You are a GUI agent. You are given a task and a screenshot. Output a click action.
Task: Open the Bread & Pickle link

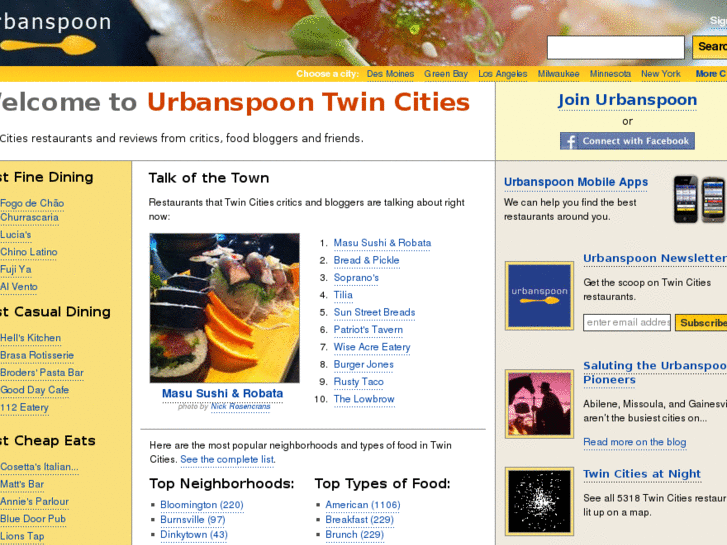click(366, 260)
